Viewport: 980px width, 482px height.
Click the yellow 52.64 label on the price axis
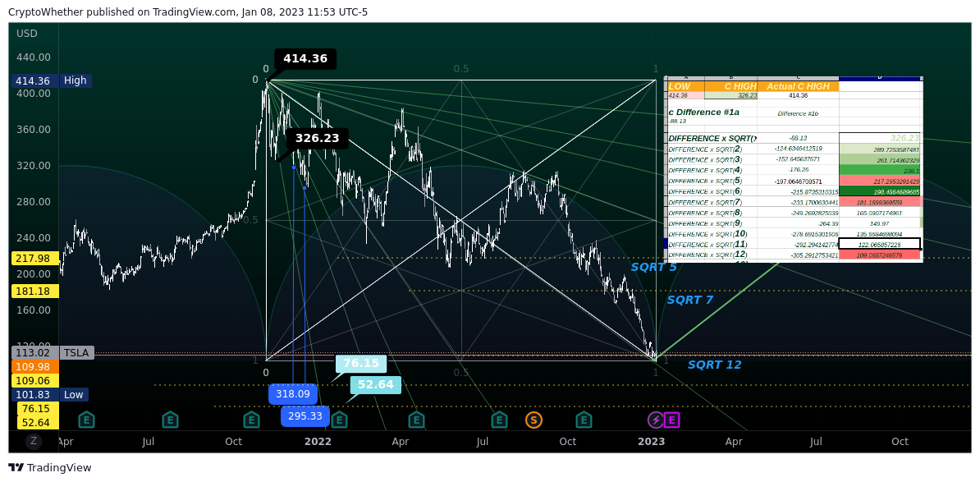coord(38,423)
